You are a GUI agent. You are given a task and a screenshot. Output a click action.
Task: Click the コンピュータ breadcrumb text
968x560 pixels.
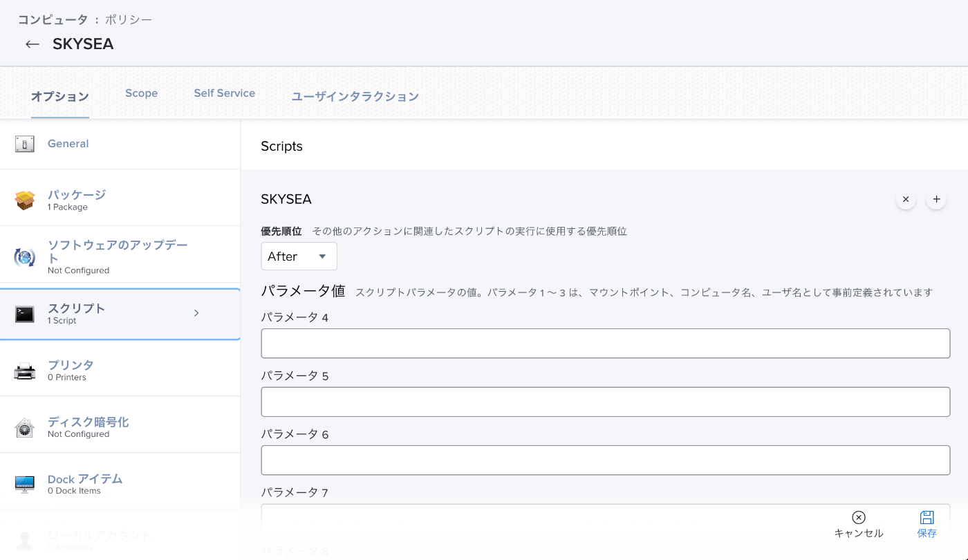pos(53,19)
